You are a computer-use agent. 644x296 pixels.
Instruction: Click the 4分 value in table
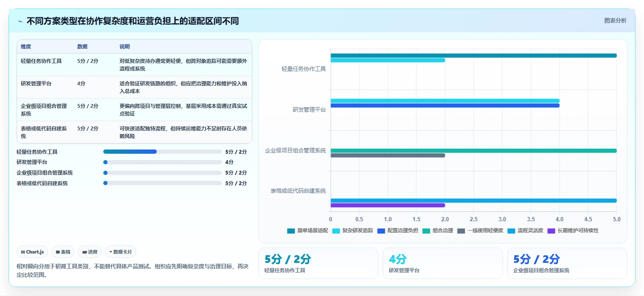click(x=81, y=83)
